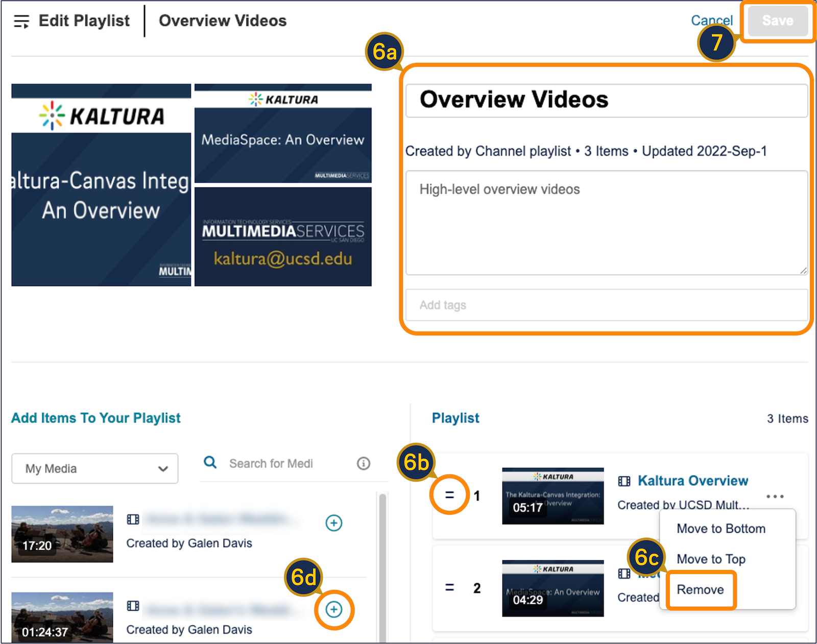Edit the Overview Videos title field
This screenshot has height=644, width=817.
[x=607, y=100]
